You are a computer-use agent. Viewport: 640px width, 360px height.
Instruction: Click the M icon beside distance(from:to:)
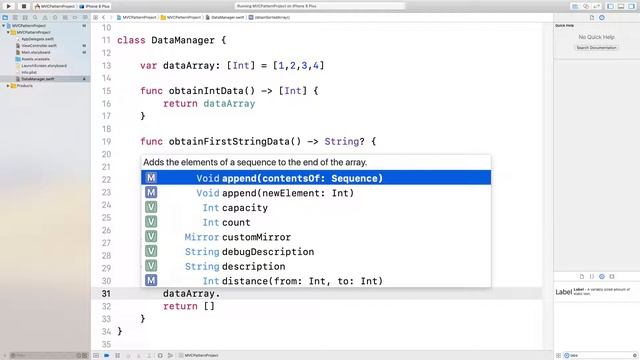pyautogui.click(x=151, y=280)
